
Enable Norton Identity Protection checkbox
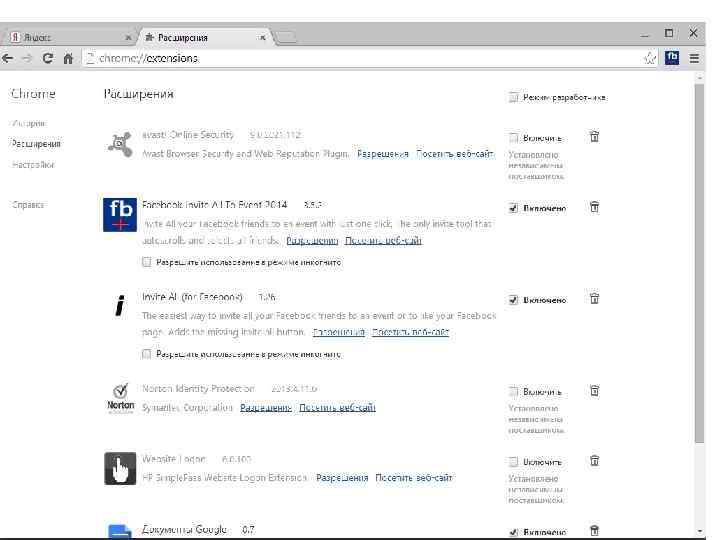click(513, 392)
